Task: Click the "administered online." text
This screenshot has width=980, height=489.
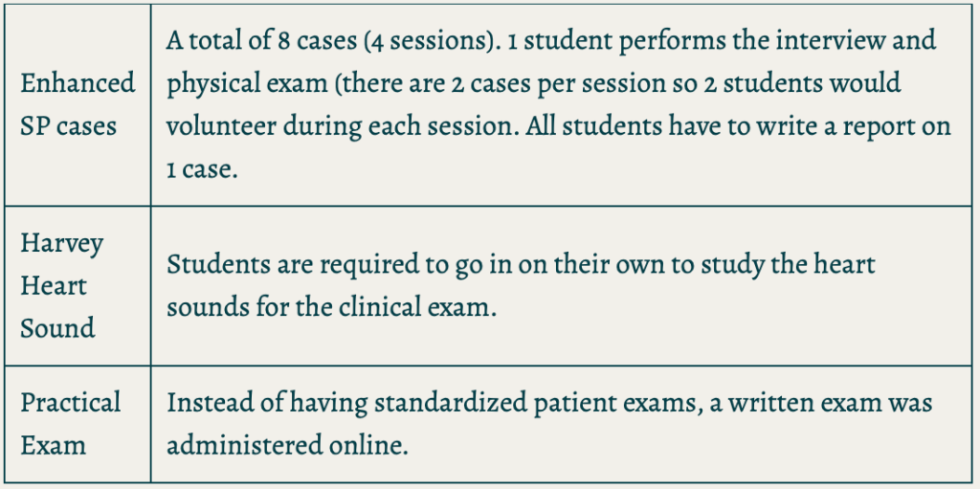Action: coord(287,445)
